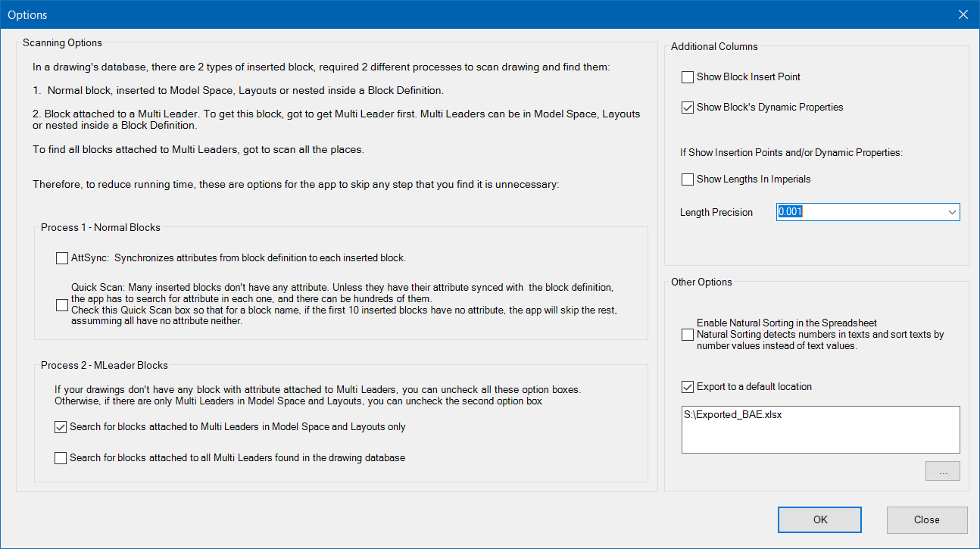The width and height of the screenshot is (980, 549).
Task: Tick the Quick Scan checkbox
Action: 62,305
